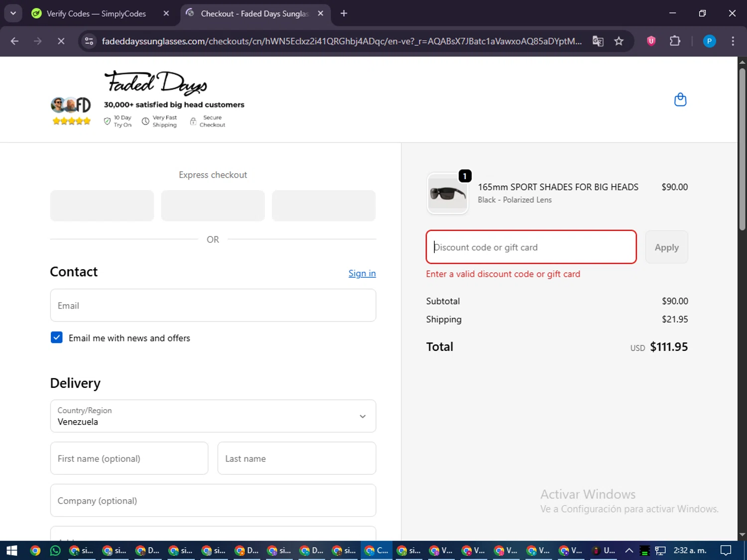
Task: Stop page loading with the X button
Action: [61, 41]
